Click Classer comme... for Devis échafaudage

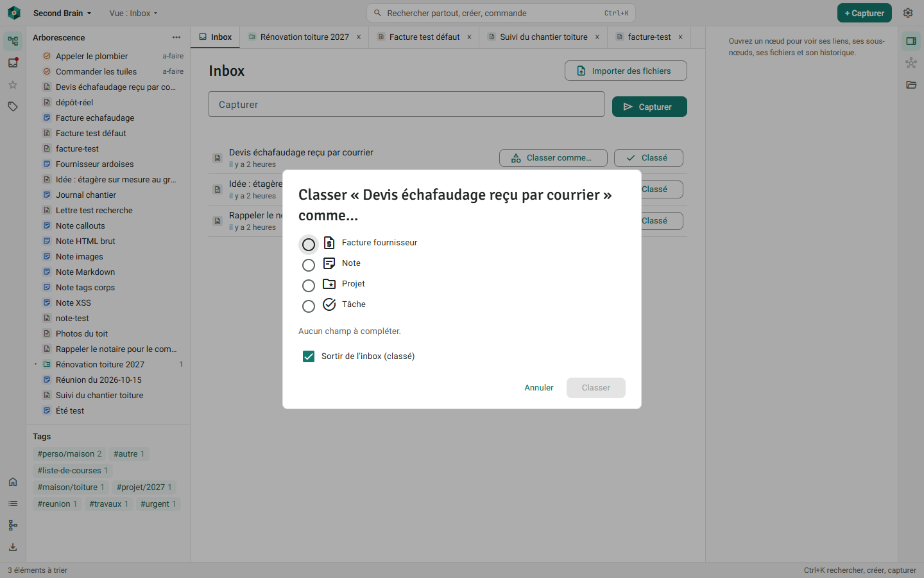[x=553, y=158]
